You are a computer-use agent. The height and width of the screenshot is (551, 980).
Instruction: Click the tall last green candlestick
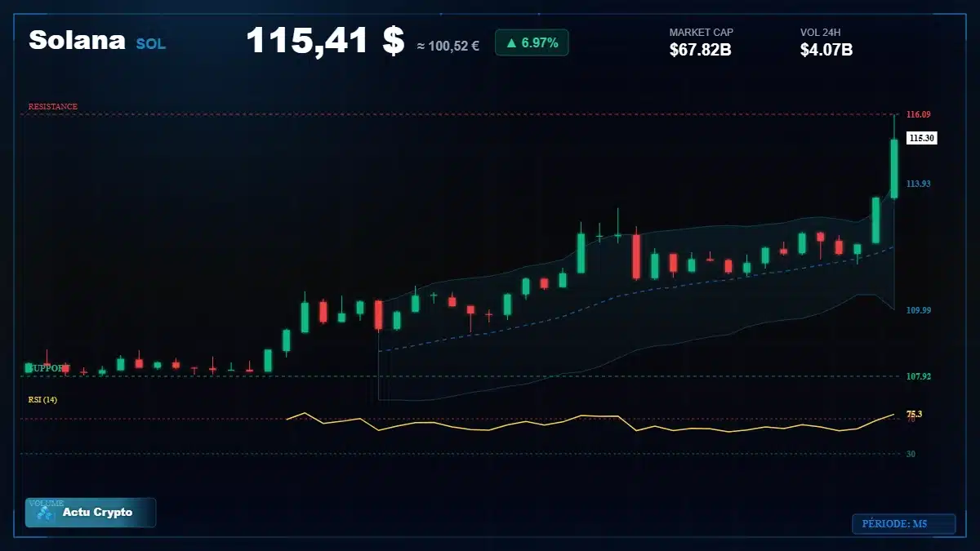tap(894, 167)
